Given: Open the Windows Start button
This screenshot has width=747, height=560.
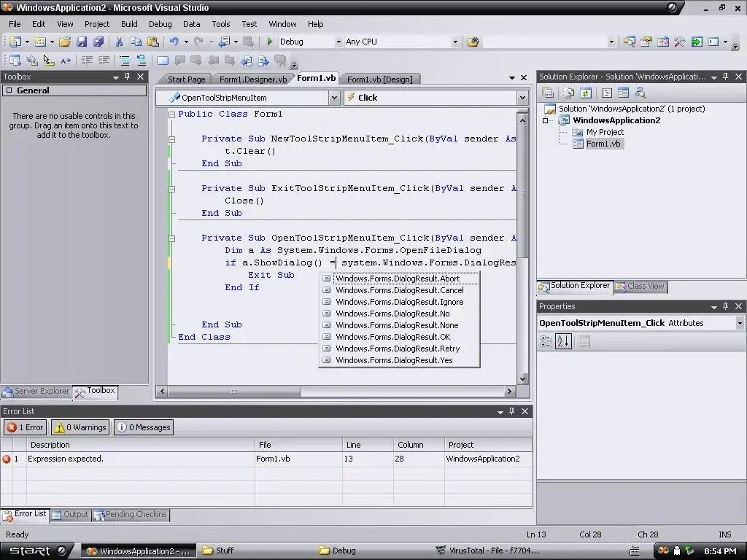Looking at the screenshot, I should click(36, 551).
